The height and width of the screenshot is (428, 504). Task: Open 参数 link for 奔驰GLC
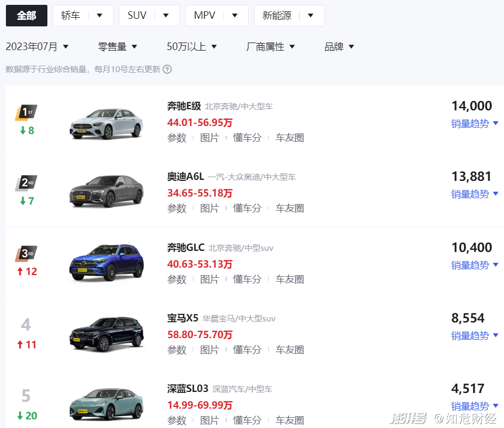click(177, 279)
